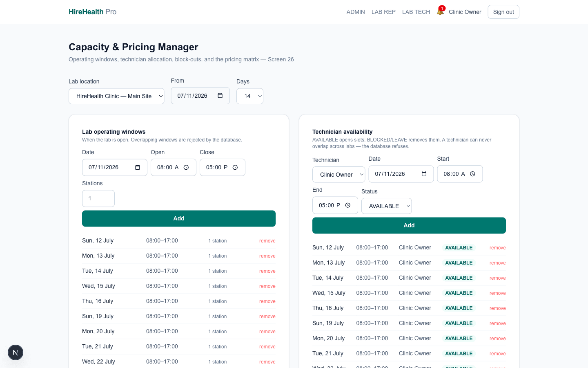
Task: Open calendar picker in operating windows Date field
Action: pyautogui.click(x=138, y=167)
